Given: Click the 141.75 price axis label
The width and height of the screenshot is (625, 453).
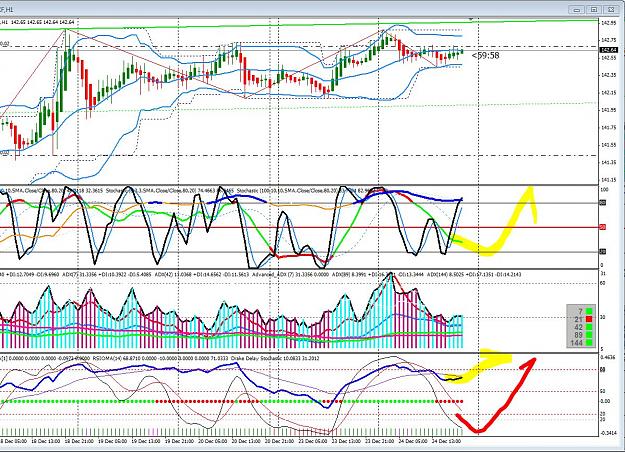Looking at the screenshot, I should click(x=608, y=128).
